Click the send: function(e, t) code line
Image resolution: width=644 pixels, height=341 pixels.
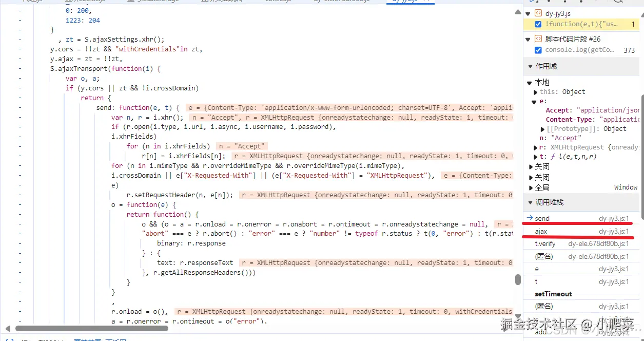(138, 108)
